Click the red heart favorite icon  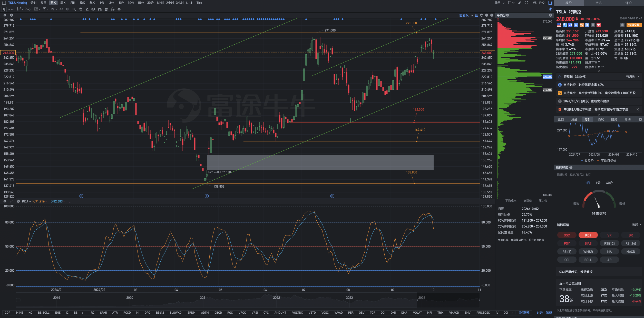pos(599,25)
